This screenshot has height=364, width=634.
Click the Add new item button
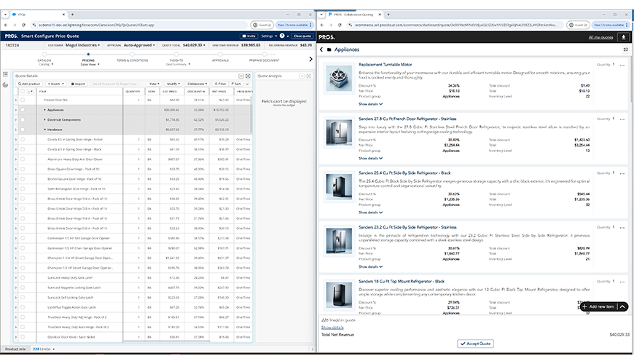[x=599, y=306]
